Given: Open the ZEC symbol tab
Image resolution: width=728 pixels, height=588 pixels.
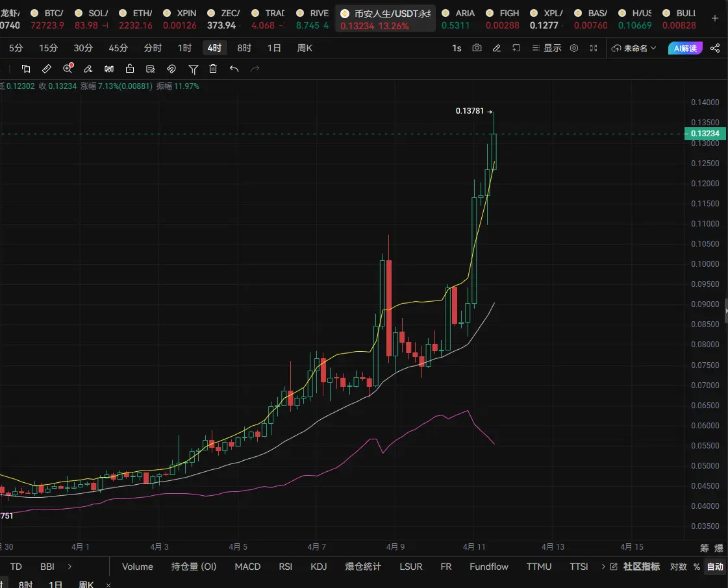Looking at the screenshot, I should click(x=224, y=19).
